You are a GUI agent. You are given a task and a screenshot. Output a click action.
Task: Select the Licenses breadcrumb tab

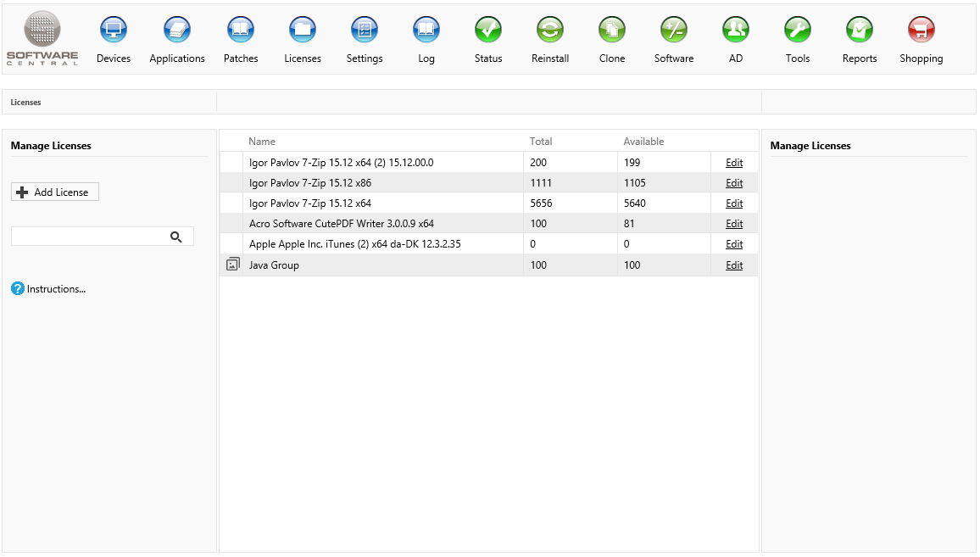pos(26,103)
